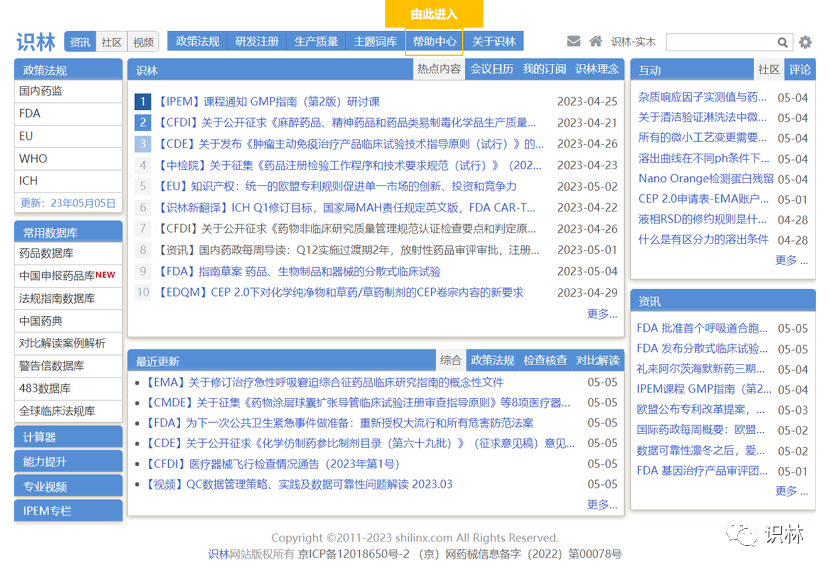
Task: Open CFDI 医疗器械飞行检查情况通告 update
Action: 272,464
